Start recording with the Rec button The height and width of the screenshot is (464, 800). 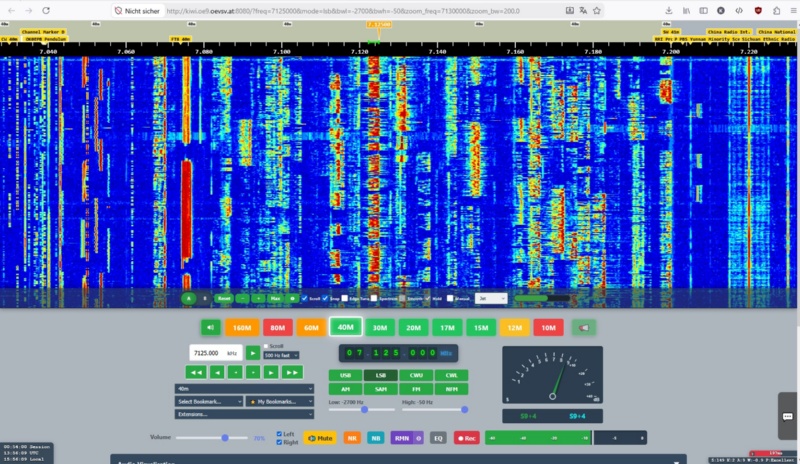tap(465, 437)
